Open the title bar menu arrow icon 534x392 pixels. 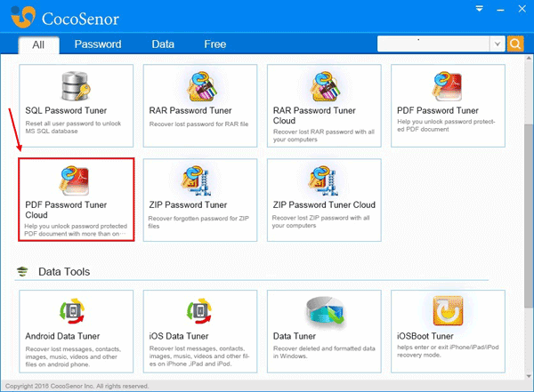(x=479, y=9)
